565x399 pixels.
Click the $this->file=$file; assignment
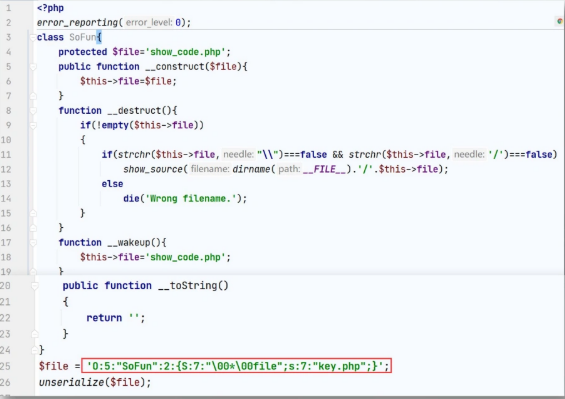coord(128,81)
